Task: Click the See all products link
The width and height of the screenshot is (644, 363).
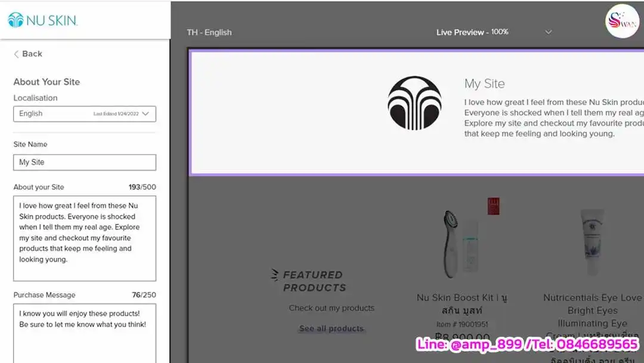Action: pyautogui.click(x=331, y=328)
